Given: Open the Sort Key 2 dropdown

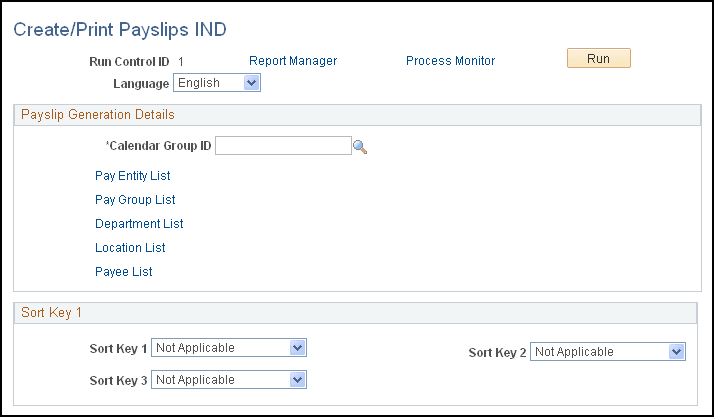Looking at the screenshot, I should [x=607, y=352].
